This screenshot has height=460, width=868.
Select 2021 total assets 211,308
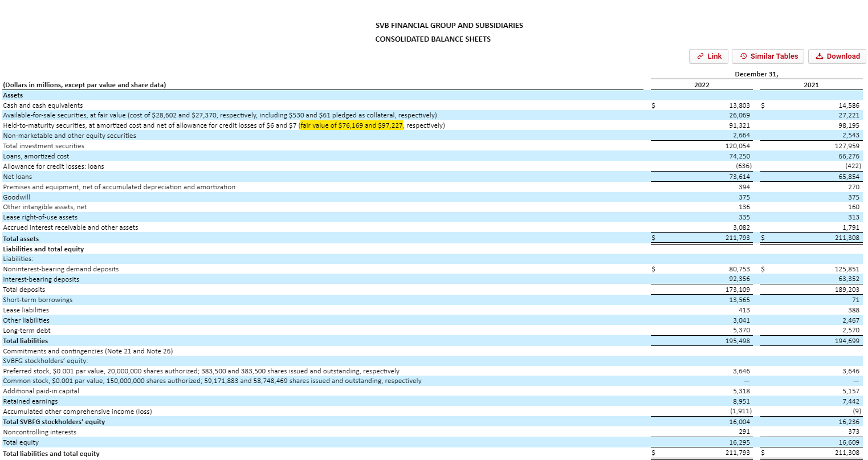click(847, 238)
